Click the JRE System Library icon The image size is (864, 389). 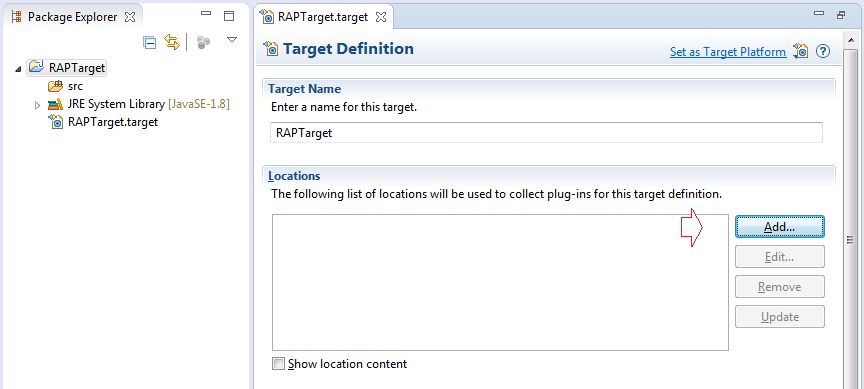[x=55, y=104]
